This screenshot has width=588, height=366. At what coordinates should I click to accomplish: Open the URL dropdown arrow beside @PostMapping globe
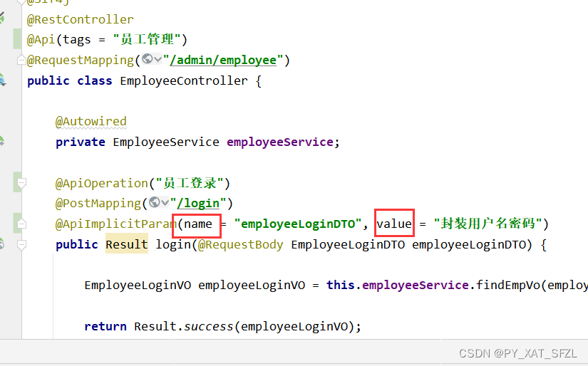coord(165,203)
